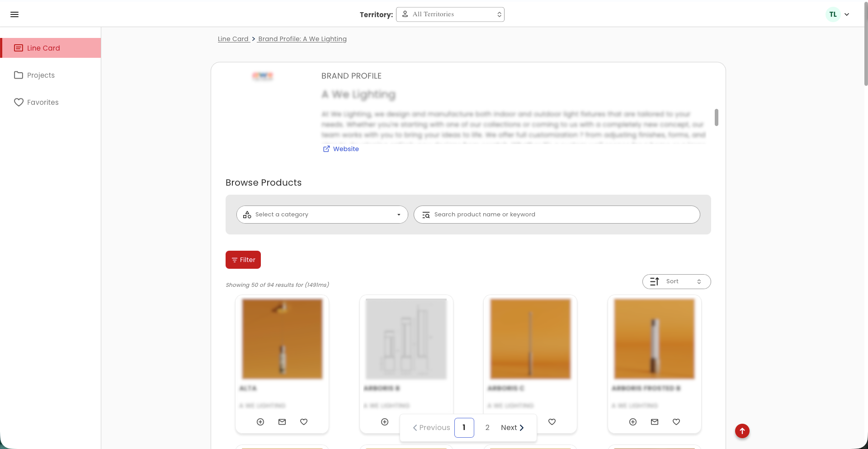Click the Brand Profile: A We Lighting breadcrumb
Image resolution: width=868 pixels, height=449 pixels.
click(x=302, y=39)
